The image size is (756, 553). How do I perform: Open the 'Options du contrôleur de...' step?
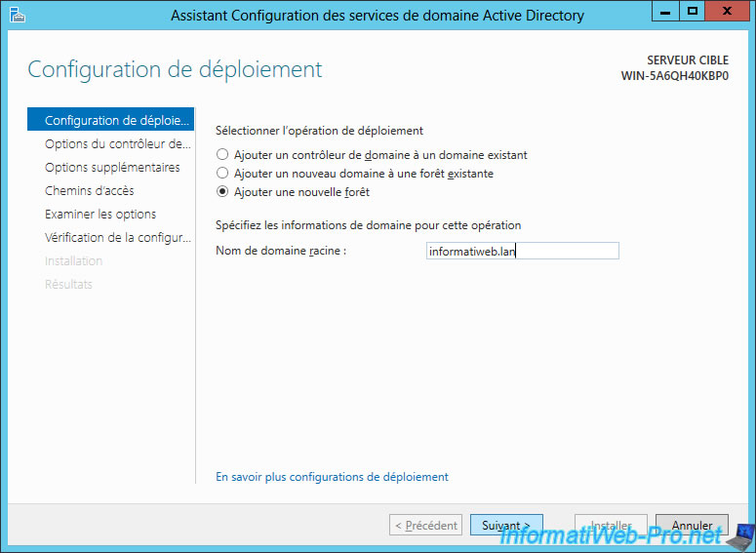[x=117, y=144]
